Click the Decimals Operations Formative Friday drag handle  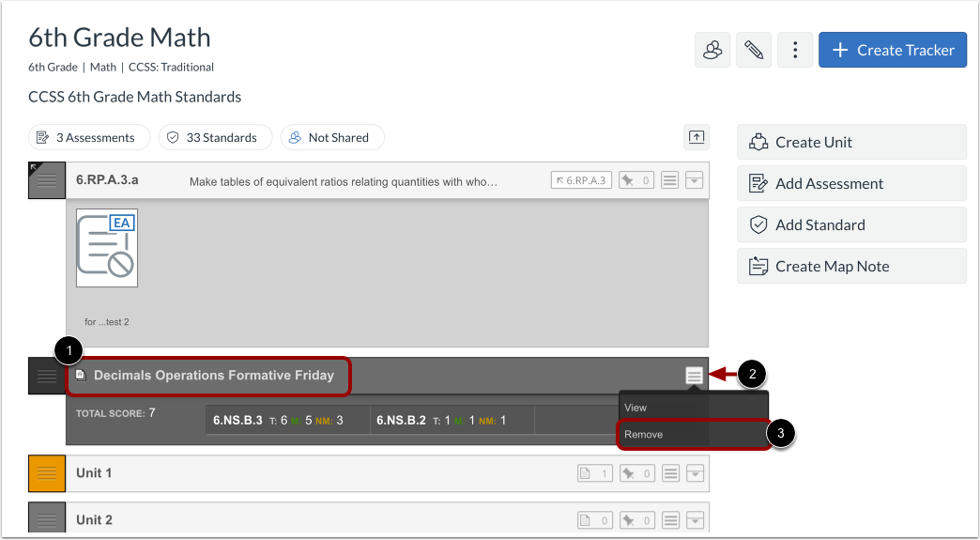47,376
